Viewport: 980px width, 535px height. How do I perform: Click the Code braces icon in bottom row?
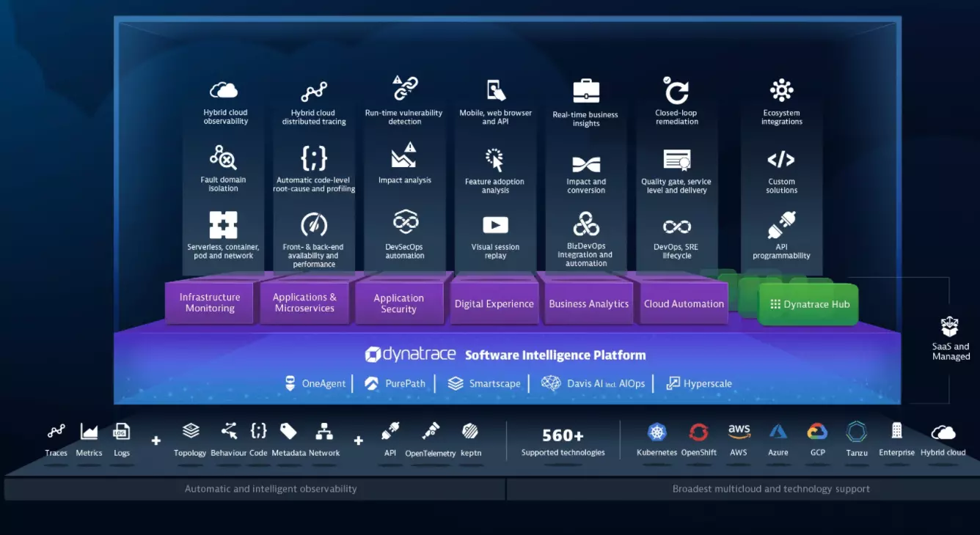coord(258,430)
